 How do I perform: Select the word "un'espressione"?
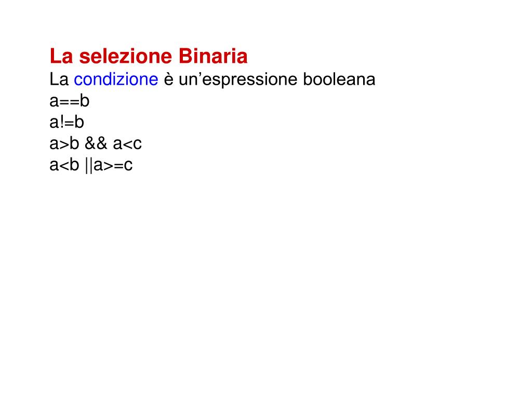pyautogui.click(x=238, y=80)
